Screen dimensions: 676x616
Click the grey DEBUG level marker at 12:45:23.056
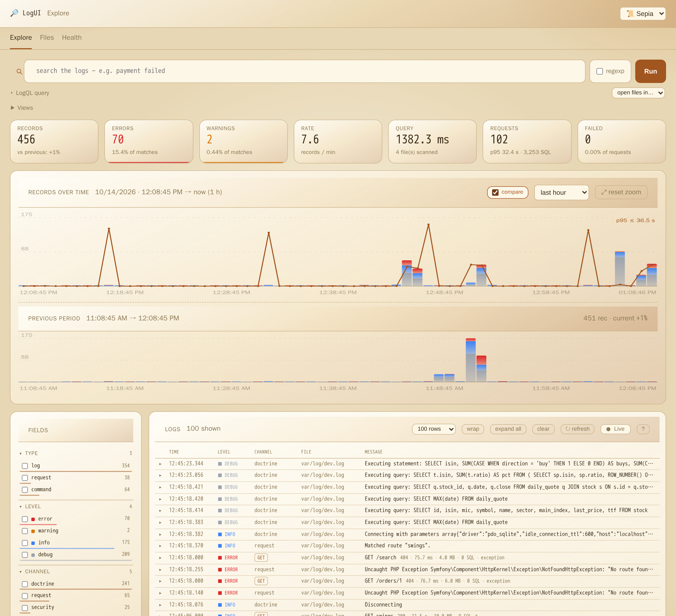tap(220, 475)
